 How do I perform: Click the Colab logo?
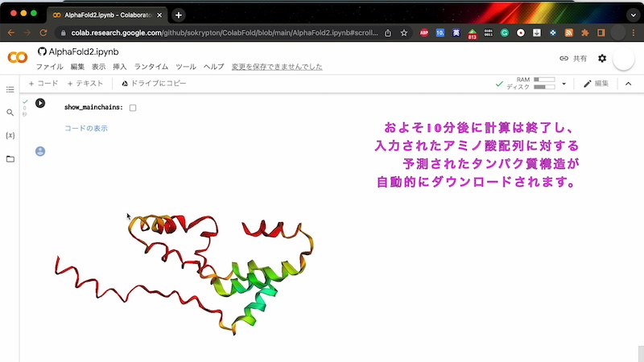18,58
